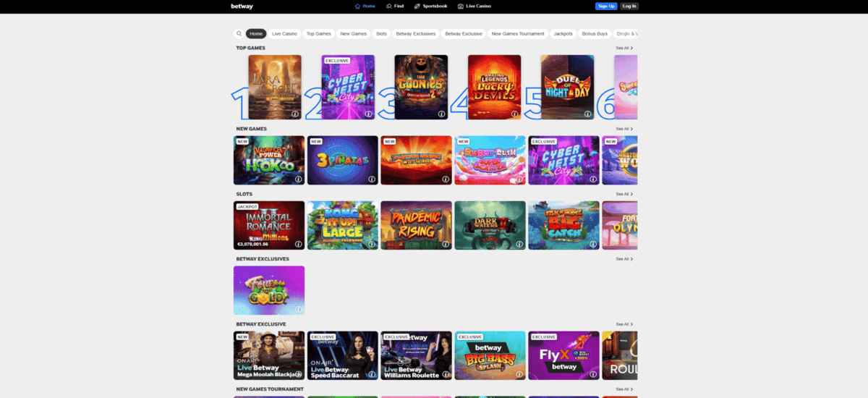Screen dimensions: 868x398
Task: See all Betway Exclusive games
Action: (624, 324)
